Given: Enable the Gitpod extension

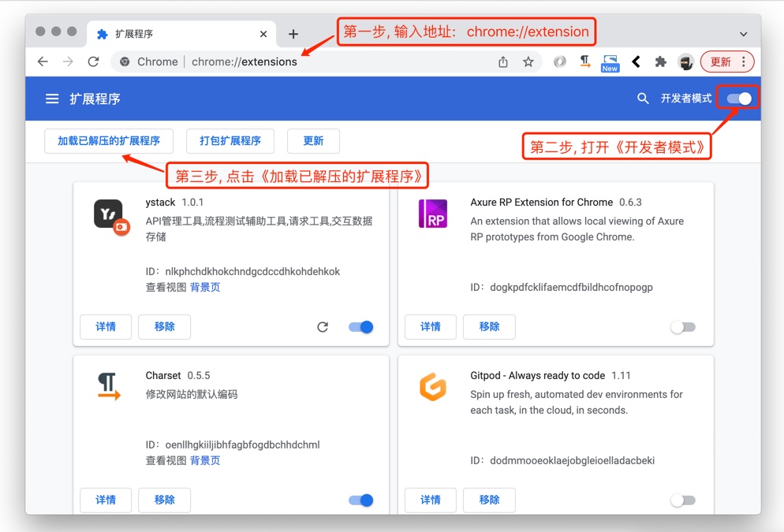Looking at the screenshot, I should coord(683,500).
